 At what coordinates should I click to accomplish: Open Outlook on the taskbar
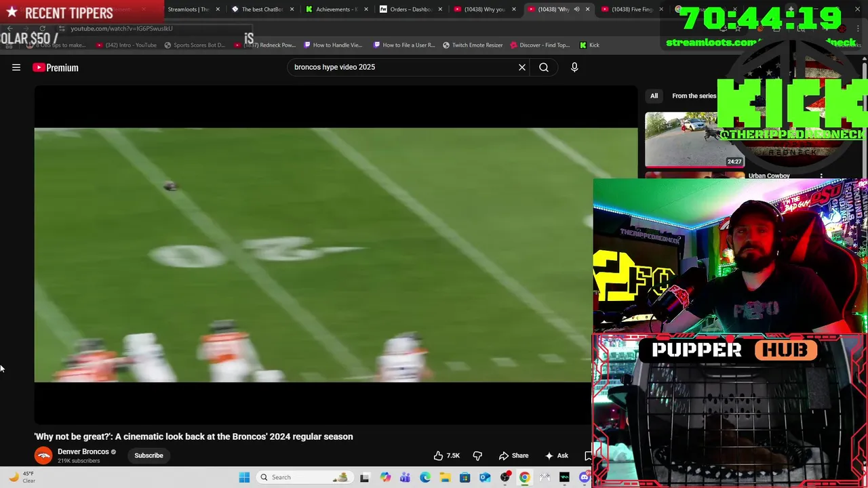(485, 477)
